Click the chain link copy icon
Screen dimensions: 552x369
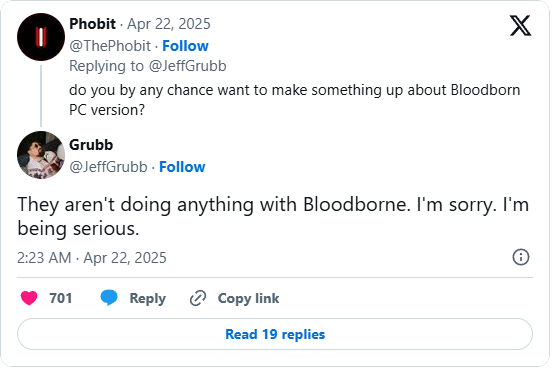coord(198,299)
